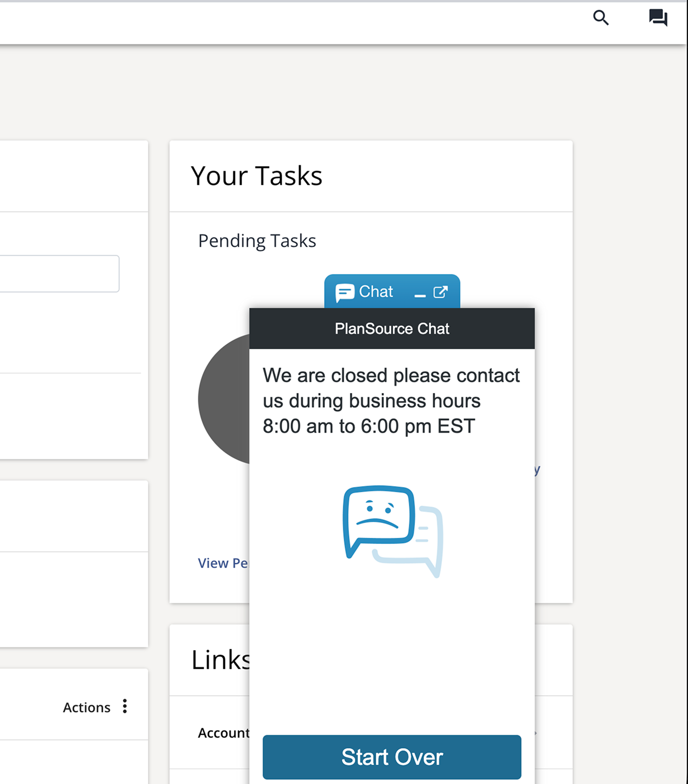Click the Links section heading

coord(221,660)
